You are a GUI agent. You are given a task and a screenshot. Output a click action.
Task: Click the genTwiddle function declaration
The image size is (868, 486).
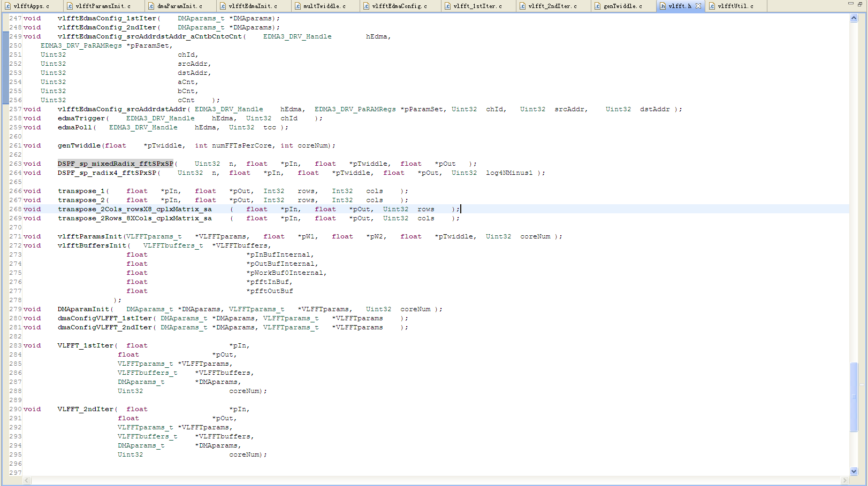(79, 145)
